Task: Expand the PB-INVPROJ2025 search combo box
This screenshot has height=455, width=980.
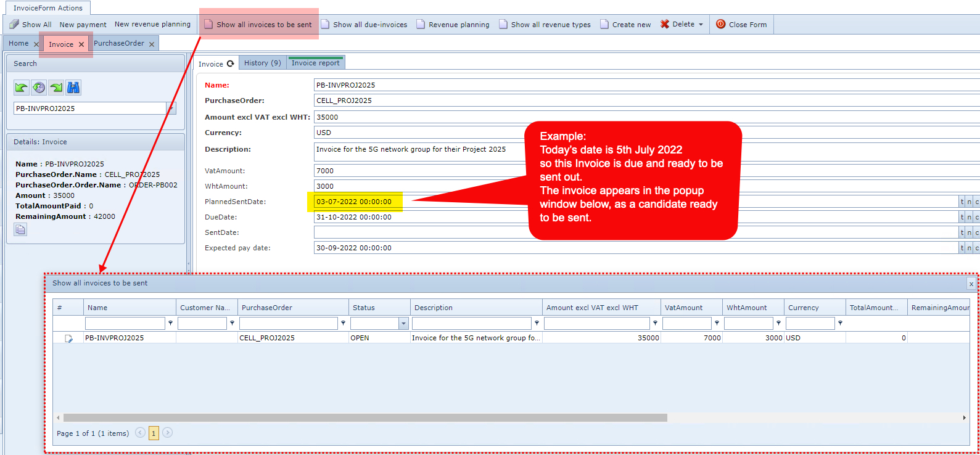Action: [171, 109]
